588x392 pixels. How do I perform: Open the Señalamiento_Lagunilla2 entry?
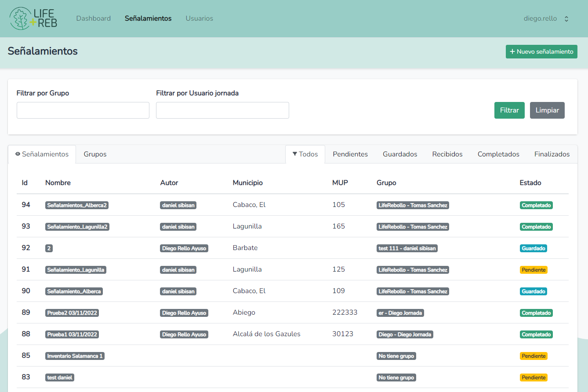coord(77,227)
